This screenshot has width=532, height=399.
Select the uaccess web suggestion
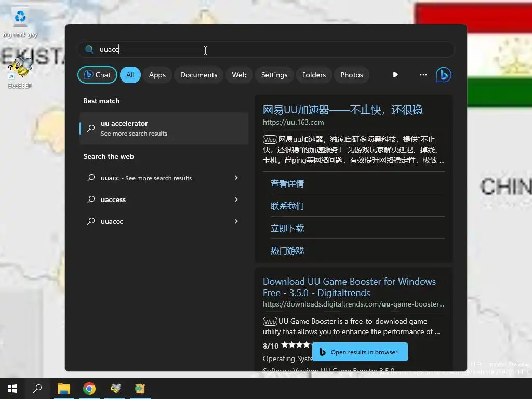(x=164, y=199)
